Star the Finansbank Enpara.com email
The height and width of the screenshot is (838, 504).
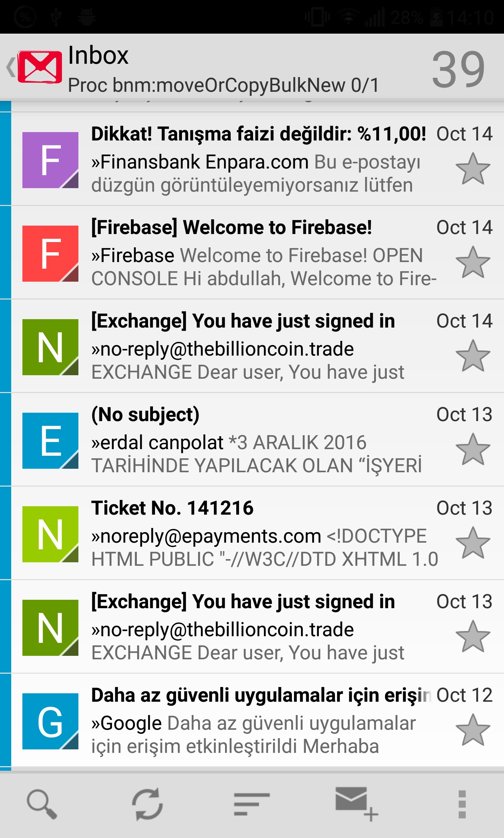coord(472,169)
